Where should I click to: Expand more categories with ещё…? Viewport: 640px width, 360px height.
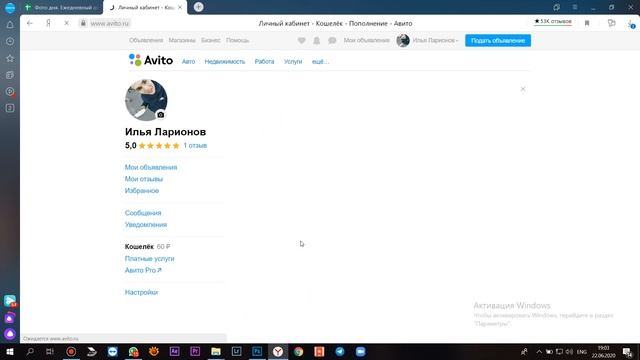click(x=320, y=62)
